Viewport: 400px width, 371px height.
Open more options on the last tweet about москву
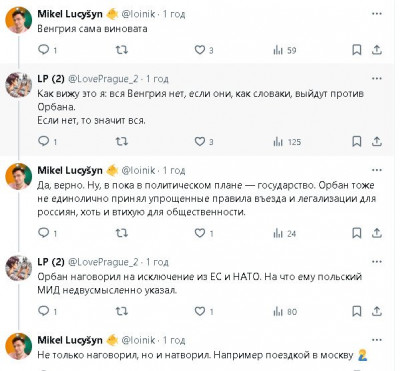[x=377, y=340]
